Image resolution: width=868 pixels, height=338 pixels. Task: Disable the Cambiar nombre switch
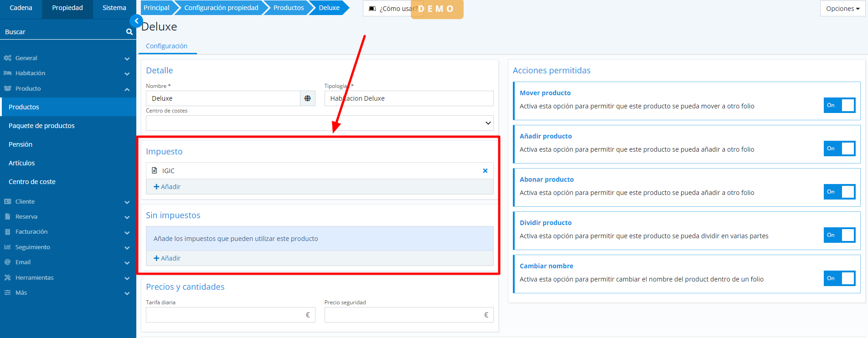pos(839,278)
